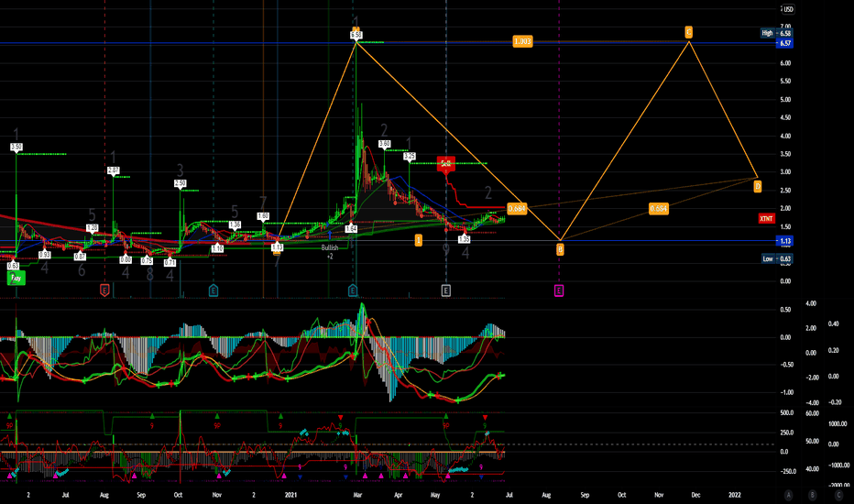Click the 2022 label on the time axis
Viewport: 854px width, 504px height.
[735, 495]
